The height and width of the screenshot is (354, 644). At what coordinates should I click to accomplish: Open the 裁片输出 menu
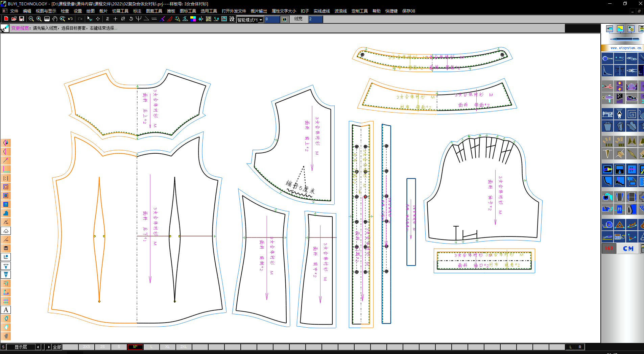[259, 11]
